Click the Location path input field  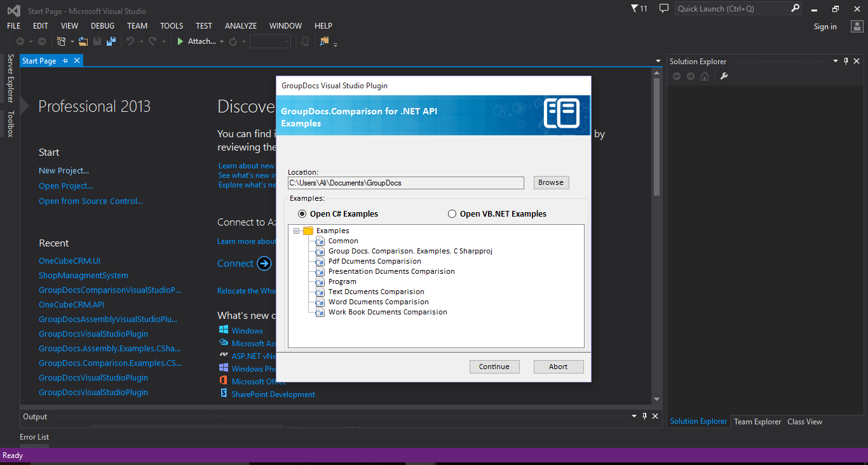click(405, 183)
